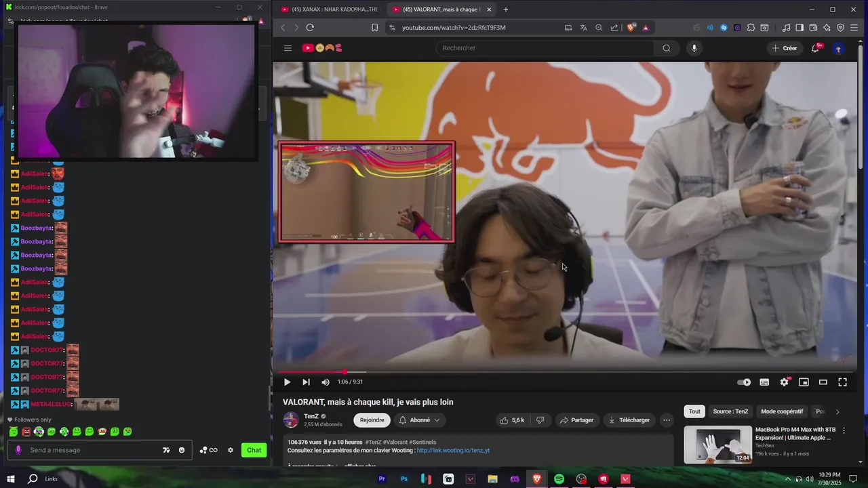Open Brave Shields lion icon
The height and width of the screenshot is (488, 868).
[631, 28]
